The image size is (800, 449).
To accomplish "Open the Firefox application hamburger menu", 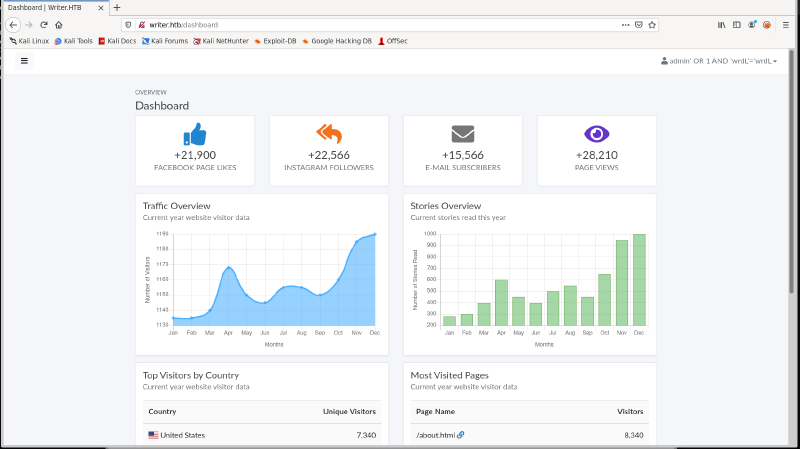I will coord(786,24).
